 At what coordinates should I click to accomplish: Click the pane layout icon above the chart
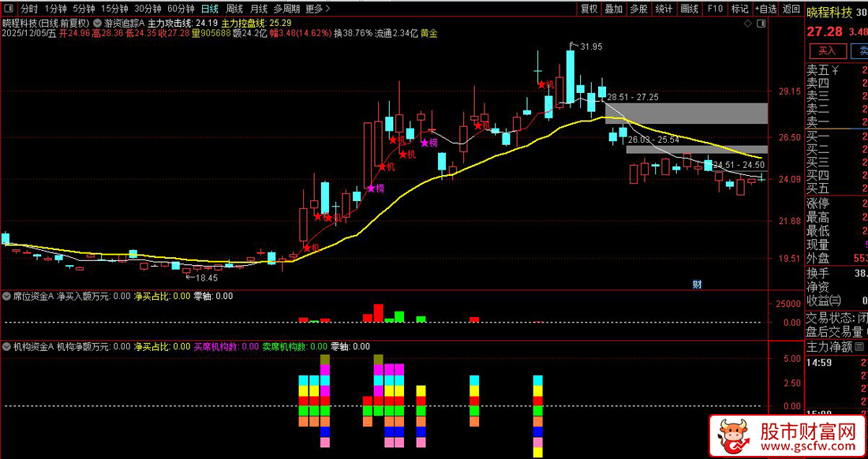tap(760, 24)
